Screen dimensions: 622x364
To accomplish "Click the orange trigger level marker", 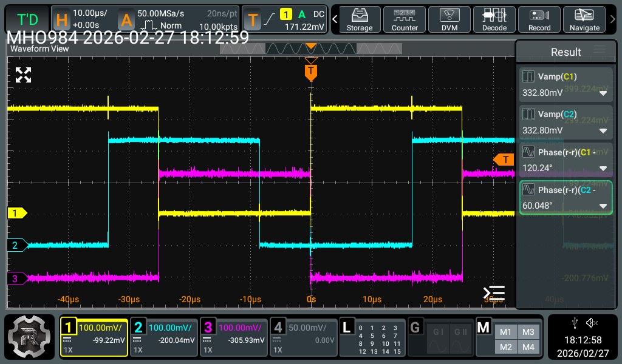I will click(x=504, y=160).
